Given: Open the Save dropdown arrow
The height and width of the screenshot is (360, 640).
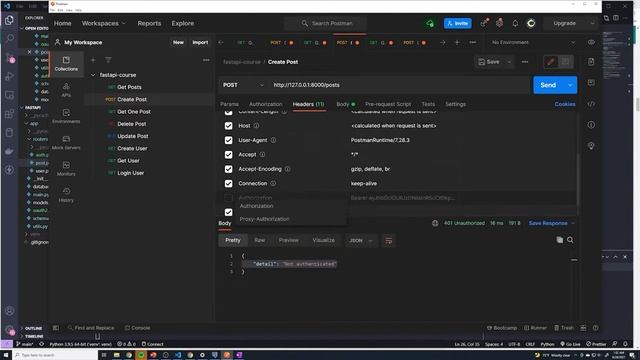Looking at the screenshot, I should pos(509,62).
